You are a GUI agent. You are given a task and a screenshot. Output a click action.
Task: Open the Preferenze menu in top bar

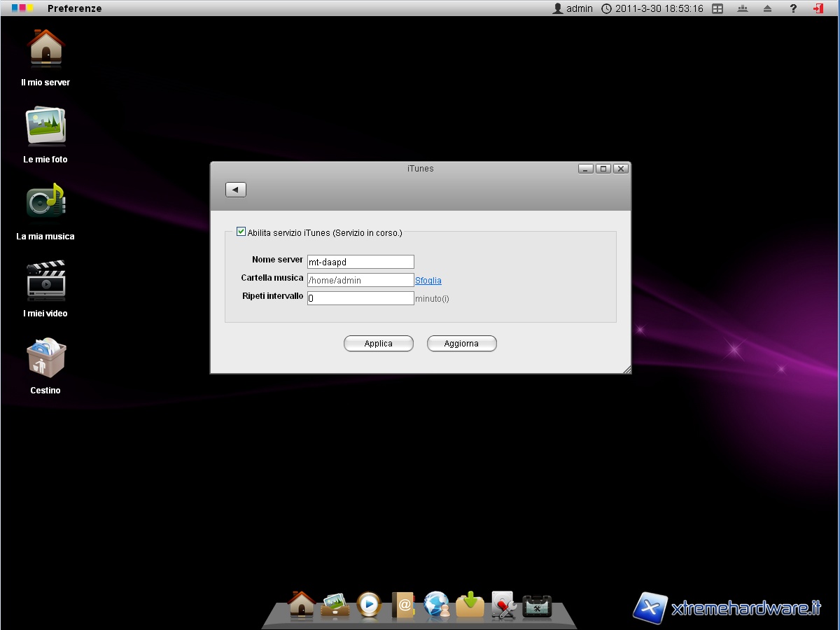74,8
